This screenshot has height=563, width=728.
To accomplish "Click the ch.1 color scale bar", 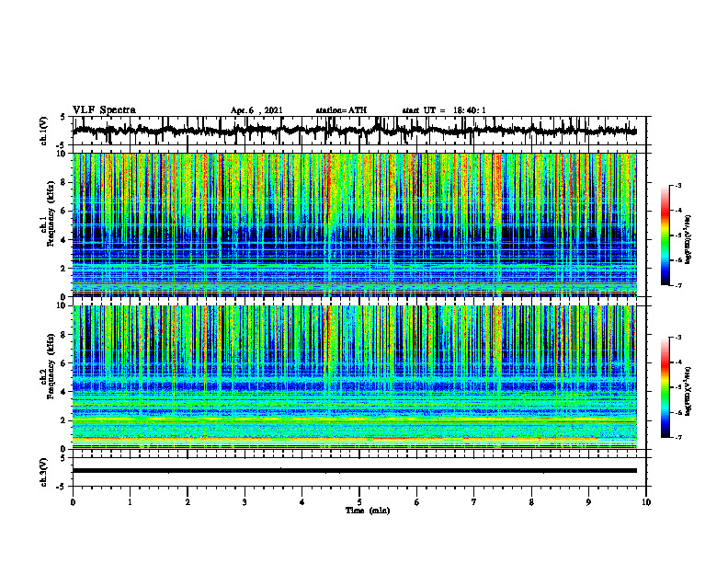I will tap(665, 236).
